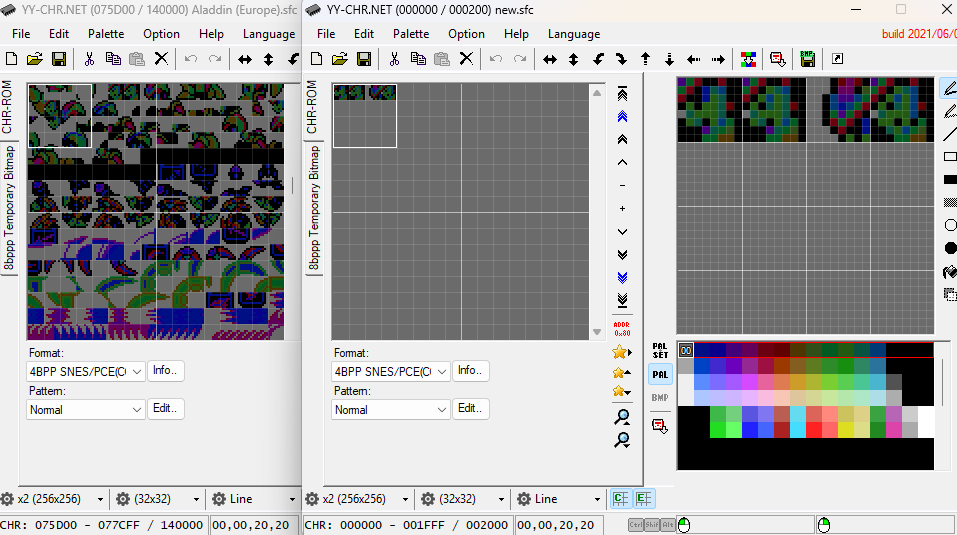The height and width of the screenshot is (535, 957).
Task: Flip tile vertically in new.sfc toolbar
Action: (574, 59)
